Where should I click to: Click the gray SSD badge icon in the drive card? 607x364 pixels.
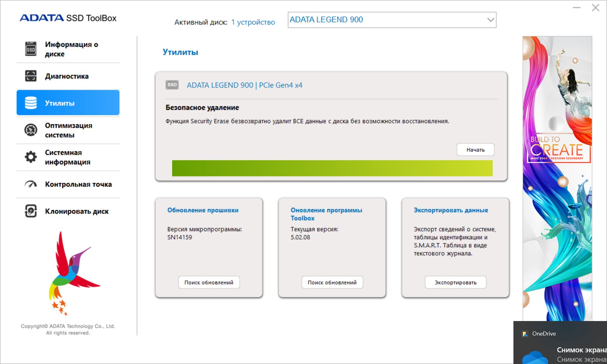pos(172,85)
